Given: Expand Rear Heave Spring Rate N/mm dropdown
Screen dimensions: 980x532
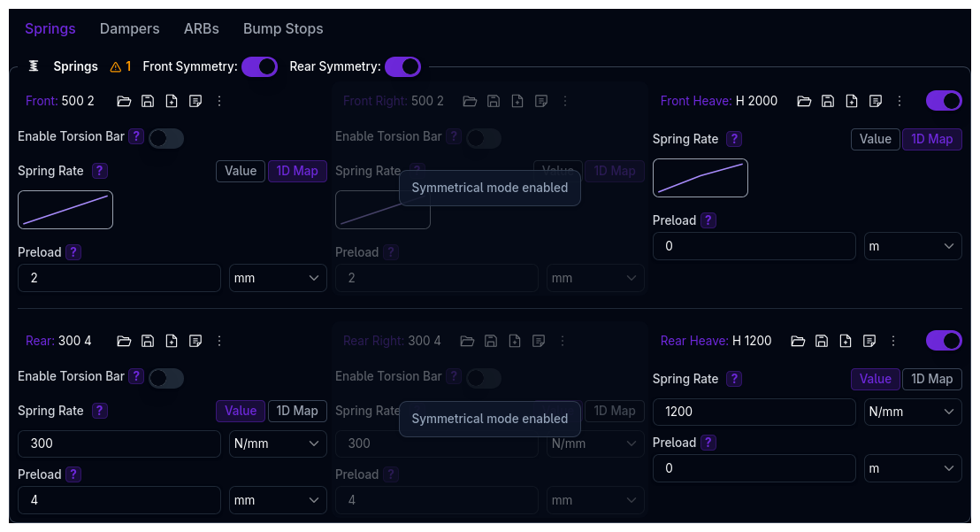Looking at the screenshot, I should coord(913,412).
